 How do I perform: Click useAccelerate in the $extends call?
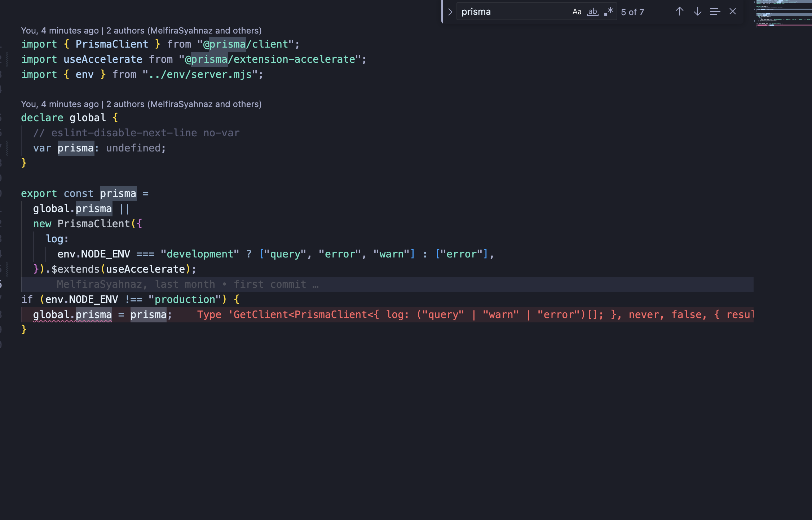point(145,269)
